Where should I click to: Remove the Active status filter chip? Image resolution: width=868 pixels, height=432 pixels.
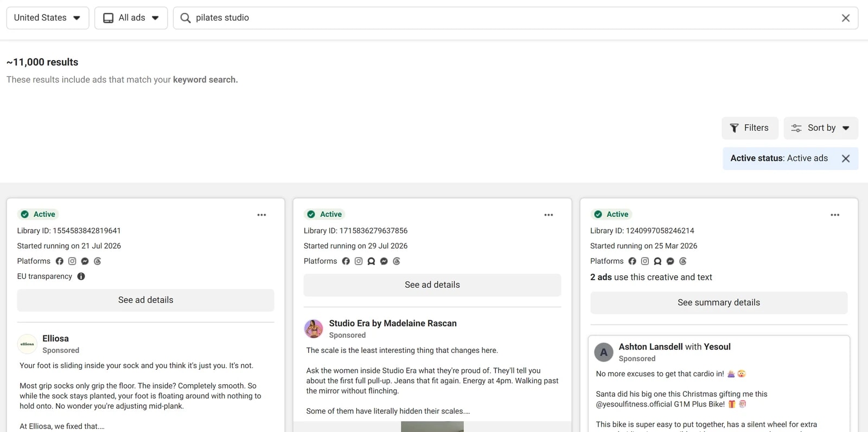(846, 158)
